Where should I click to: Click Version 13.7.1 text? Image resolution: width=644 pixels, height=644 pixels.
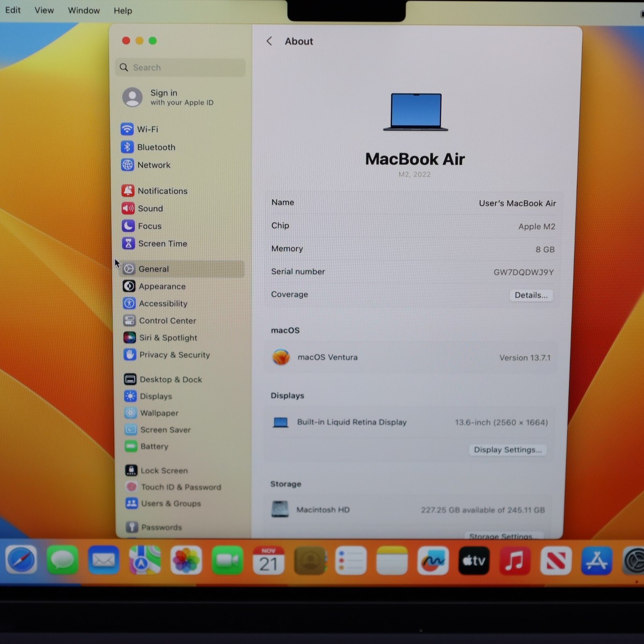point(525,357)
